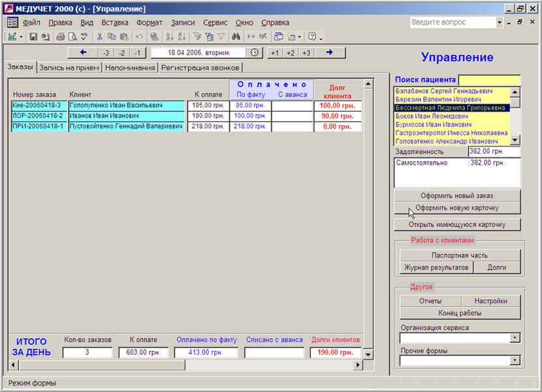Screen dimensions: 542x392
Task: Open the Прочие формы combo box arrow
Action: point(515,360)
